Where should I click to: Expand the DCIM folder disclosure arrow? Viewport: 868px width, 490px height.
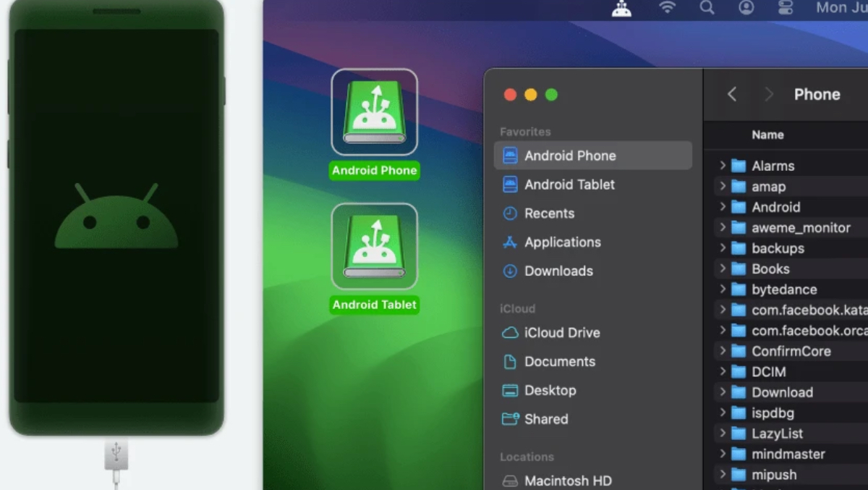pyautogui.click(x=722, y=371)
